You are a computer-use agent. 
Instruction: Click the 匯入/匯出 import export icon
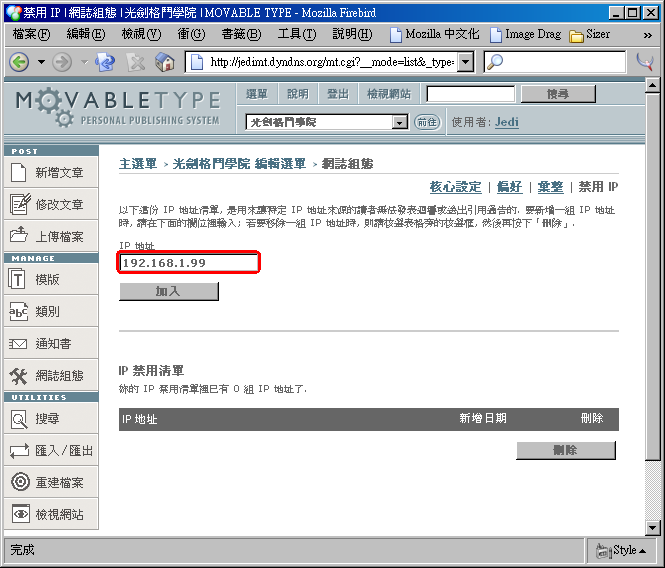click(x=20, y=450)
